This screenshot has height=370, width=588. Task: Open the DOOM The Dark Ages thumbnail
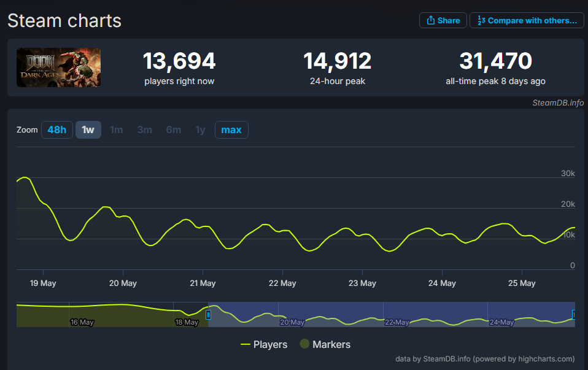pos(58,67)
